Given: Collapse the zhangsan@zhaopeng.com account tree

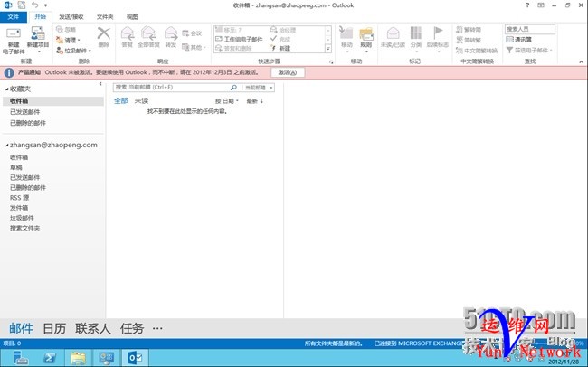Looking at the screenshot, I should click(x=6, y=145).
